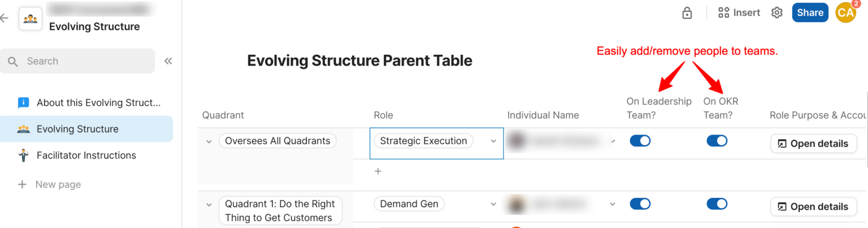Open About this Evolving Structure page
This screenshot has width=868, height=228.
click(98, 103)
